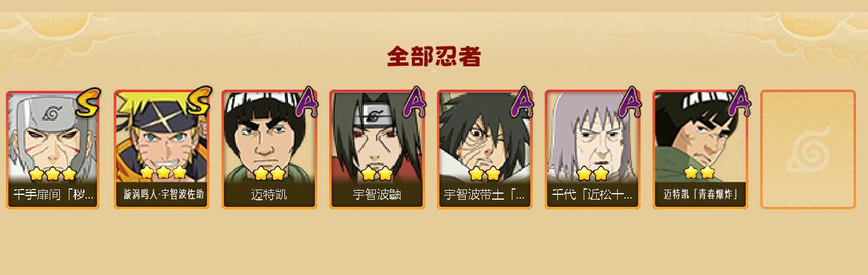Screen dimensions: 868x275
Task: Click the A rank badge on 迈特凯「青春爆炸」
Action: [740, 102]
